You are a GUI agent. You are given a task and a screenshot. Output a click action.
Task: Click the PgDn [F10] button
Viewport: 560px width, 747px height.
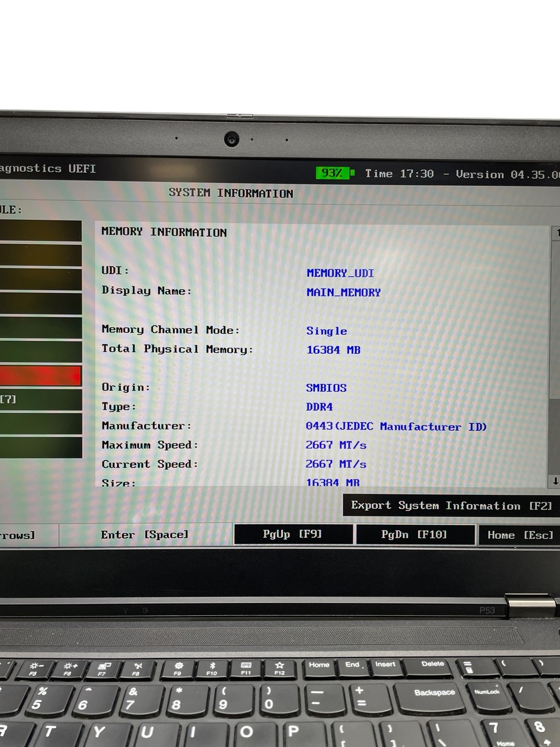(x=415, y=535)
